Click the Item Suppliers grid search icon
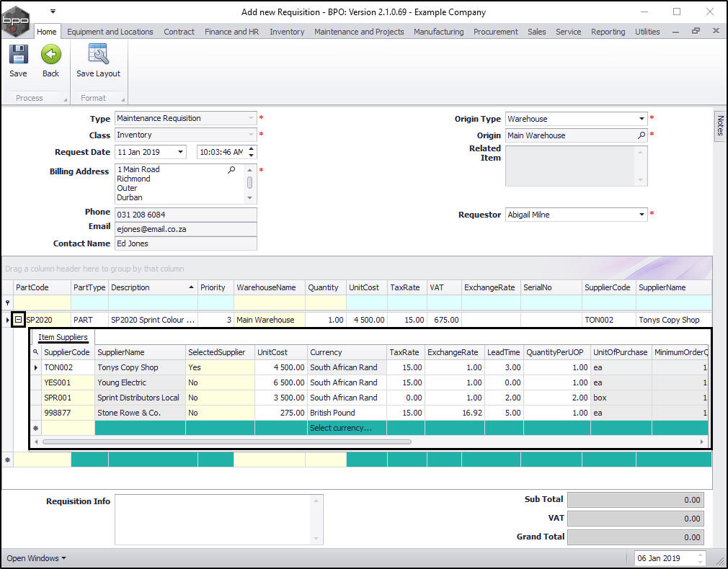The height and width of the screenshot is (569, 728). (35, 352)
